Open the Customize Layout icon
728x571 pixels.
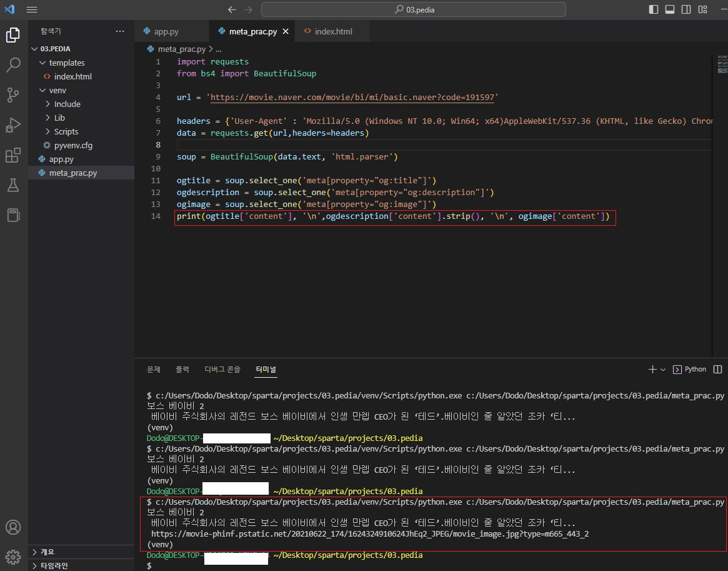[702, 9]
